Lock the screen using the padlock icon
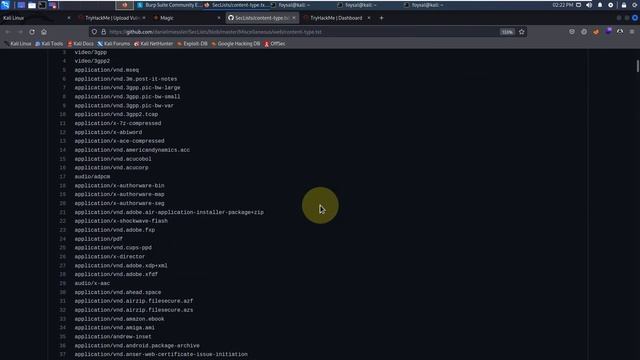 pos(624,5)
